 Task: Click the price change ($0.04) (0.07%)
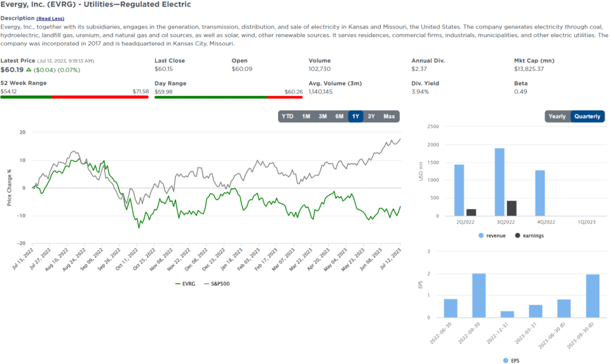[57, 70]
